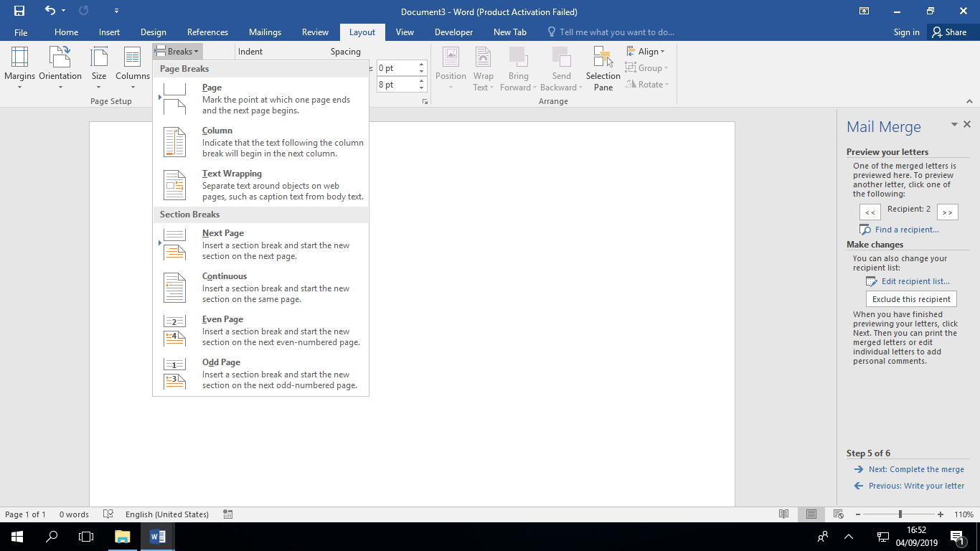The image size is (980, 551).
Task: Open Mail Merge pane options arrow
Action: pos(954,125)
